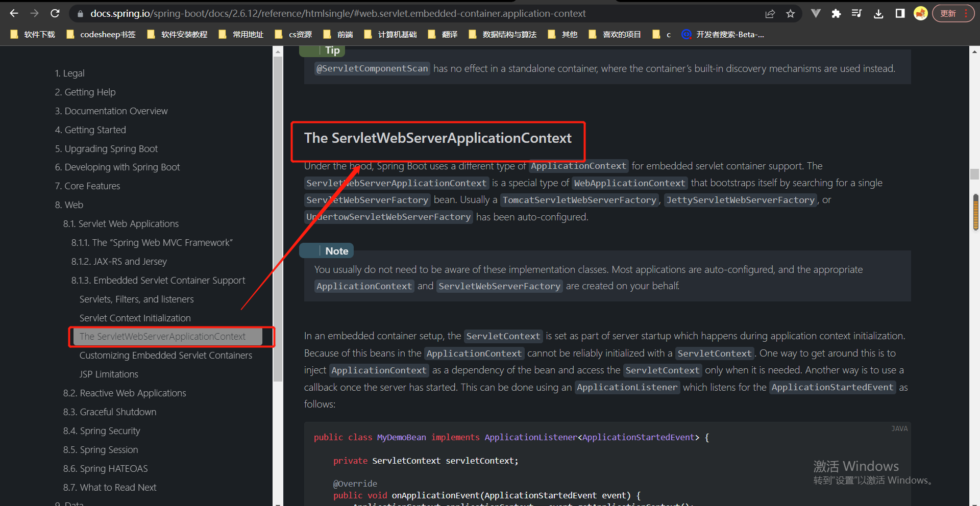The width and height of the screenshot is (980, 506).
Task: Select 8. Web in table of contents
Action: click(x=69, y=205)
